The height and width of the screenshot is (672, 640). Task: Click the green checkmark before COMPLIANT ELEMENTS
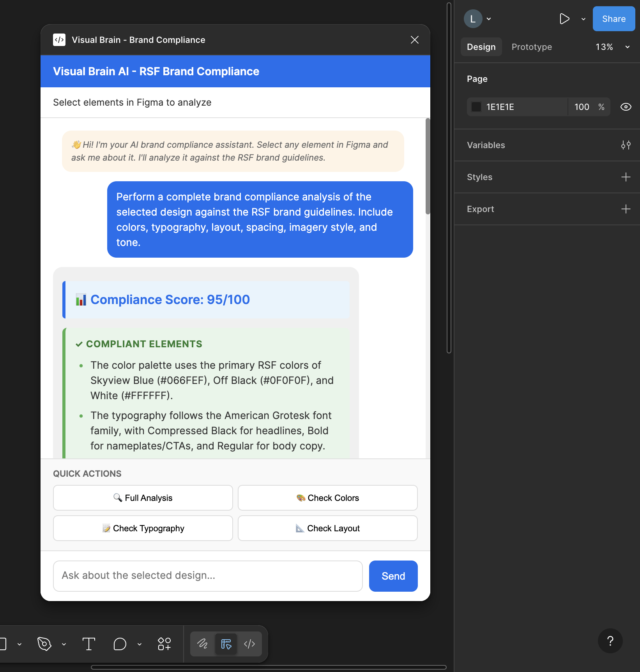[79, 344]
